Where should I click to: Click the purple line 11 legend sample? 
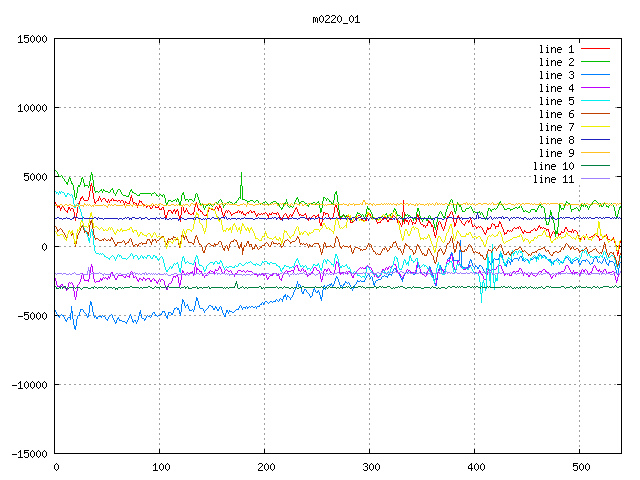point(595,179)
